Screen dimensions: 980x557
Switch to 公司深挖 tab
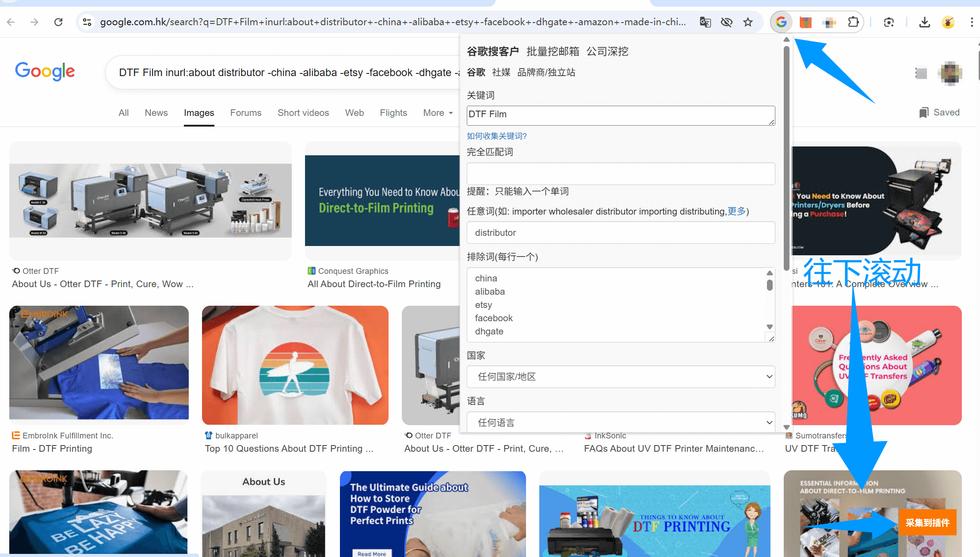click(x=607, y=51)
